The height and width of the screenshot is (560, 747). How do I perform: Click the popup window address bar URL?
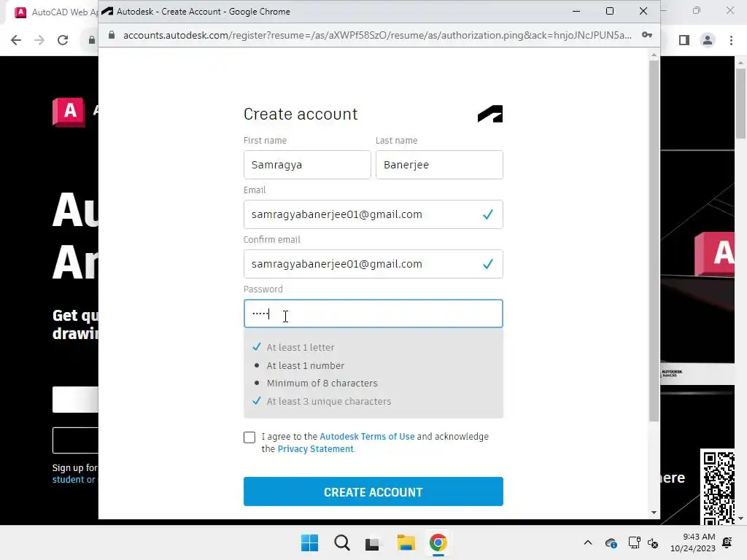click(x=377, y=35)
